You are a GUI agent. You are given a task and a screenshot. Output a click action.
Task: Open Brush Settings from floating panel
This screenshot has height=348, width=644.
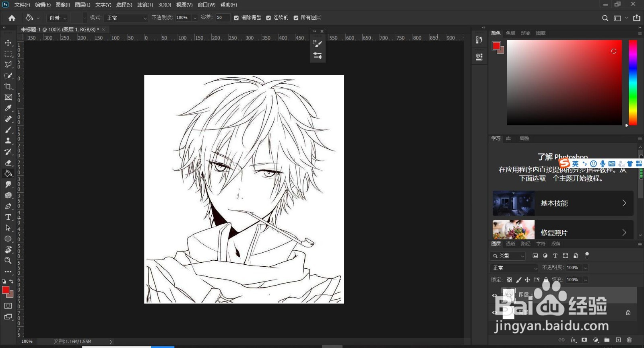coord(318,43)
